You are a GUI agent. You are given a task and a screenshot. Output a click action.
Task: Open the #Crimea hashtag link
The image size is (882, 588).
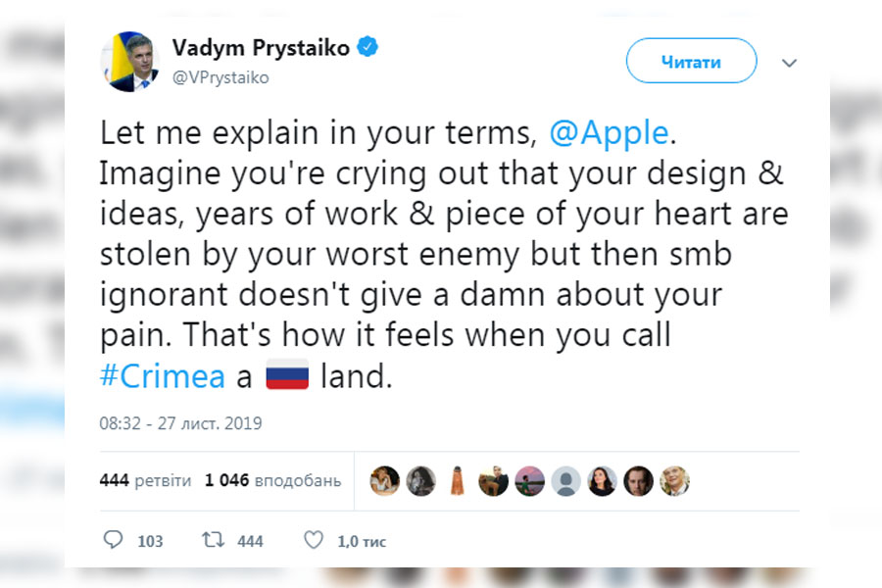click(162, 377)
